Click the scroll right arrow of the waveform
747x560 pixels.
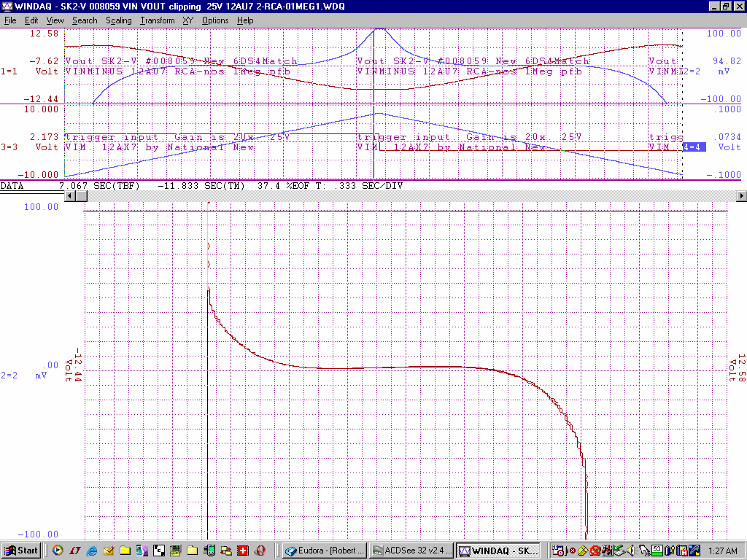[742, 196]
